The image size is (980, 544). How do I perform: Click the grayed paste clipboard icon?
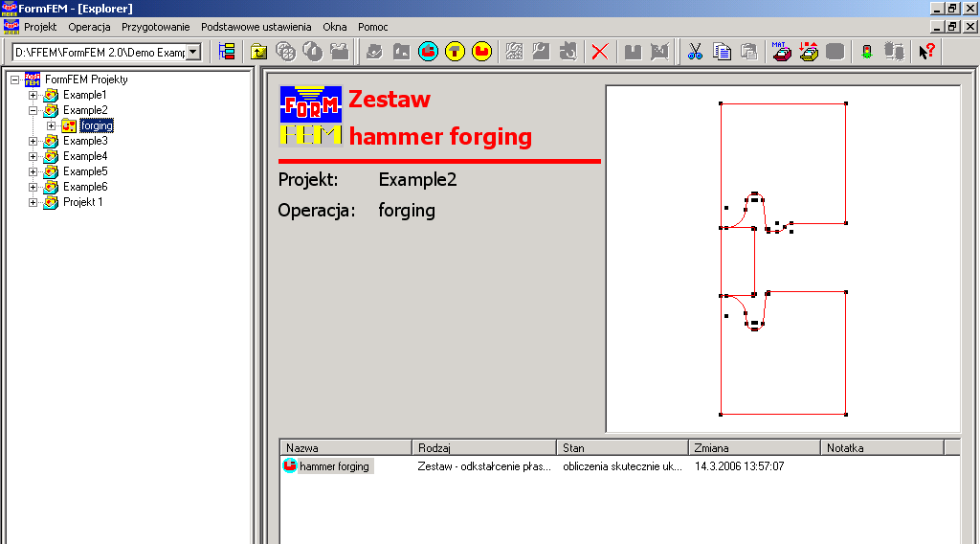[x=748, y=52]
